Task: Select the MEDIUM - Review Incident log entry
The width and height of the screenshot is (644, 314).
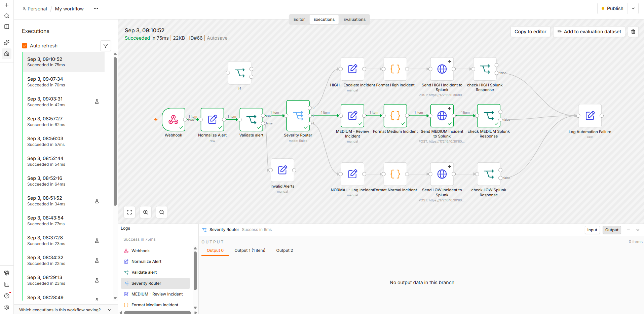Action: 155,294
